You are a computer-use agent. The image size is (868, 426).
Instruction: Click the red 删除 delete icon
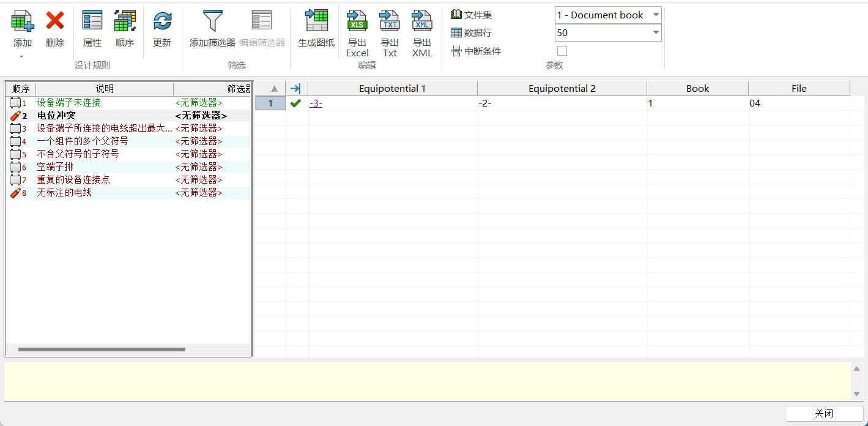[x=55, y=21]
